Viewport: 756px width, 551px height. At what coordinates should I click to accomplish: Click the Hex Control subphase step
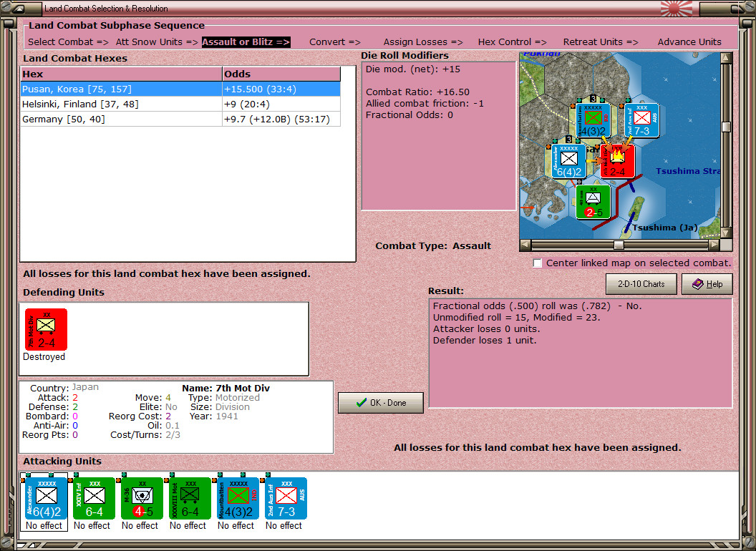tap(512, 42)
